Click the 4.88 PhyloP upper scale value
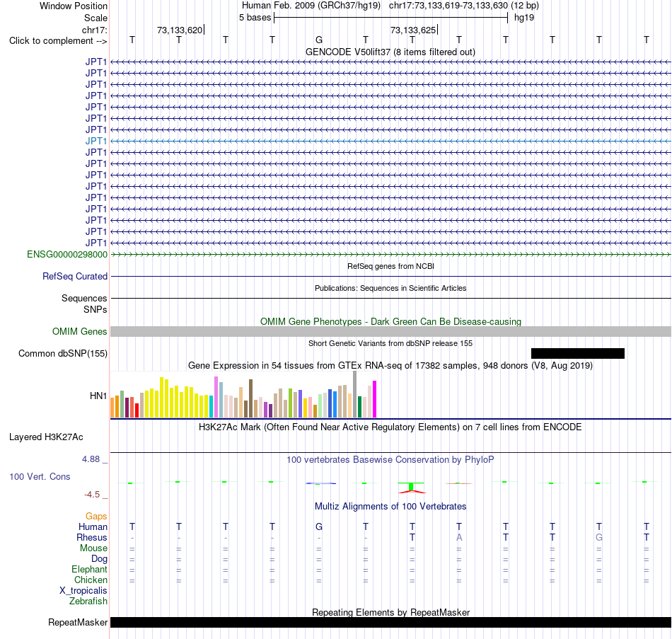The width and height of the screenshot is (672, 639). [91, 459]
